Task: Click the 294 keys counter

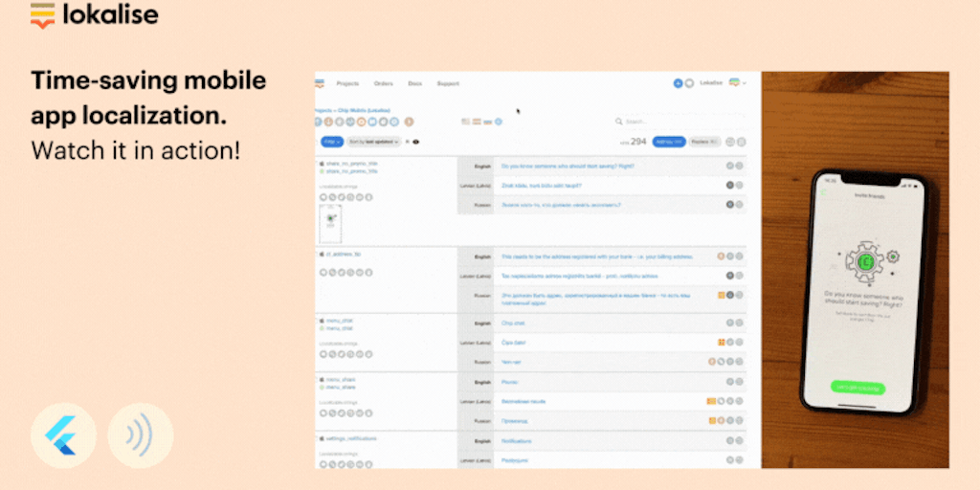Action: (x=638, y=142)
